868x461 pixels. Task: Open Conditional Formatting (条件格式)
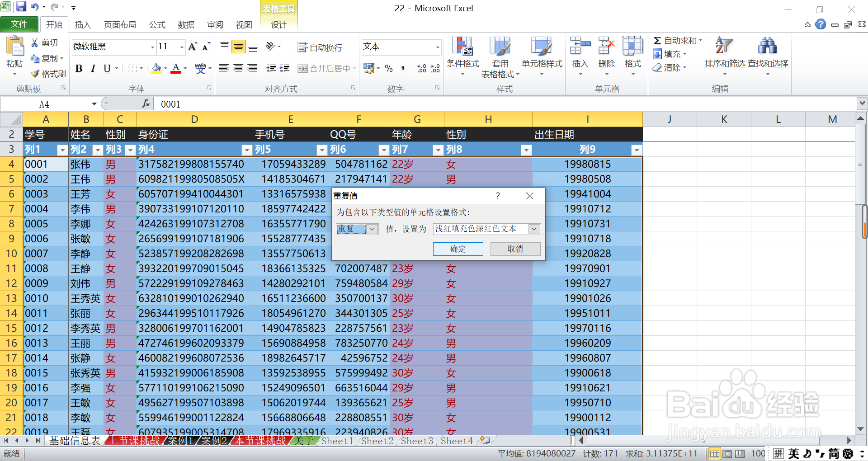pyautogui.click(x=462, y=56)
